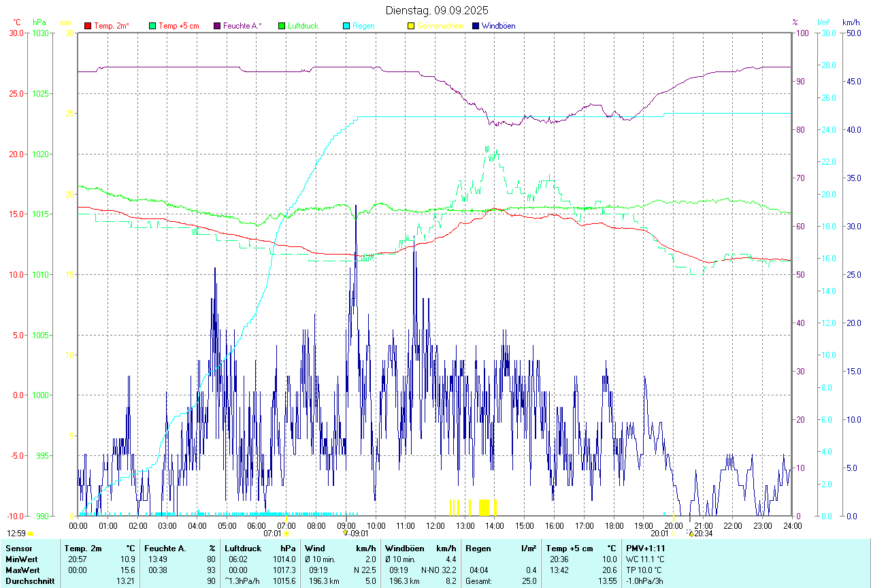
Task: Click the moon icon next to 20:34
Action: pyautogui.click(x=691, y=534)
